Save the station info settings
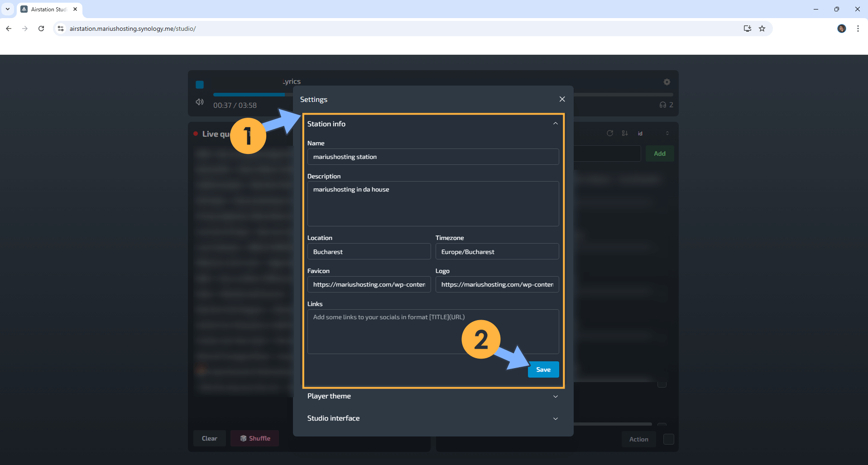Viewport: 868px width, 465px height. (x=543, y=369)
